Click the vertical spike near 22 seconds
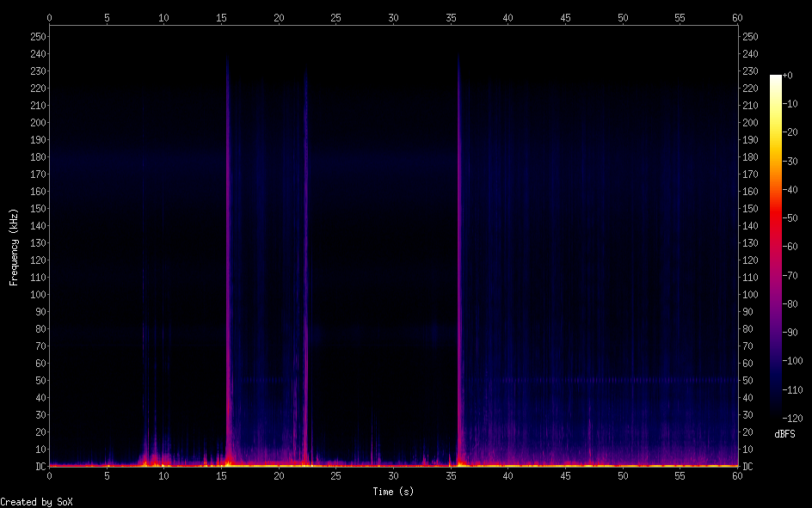 [x=305, y=258]
